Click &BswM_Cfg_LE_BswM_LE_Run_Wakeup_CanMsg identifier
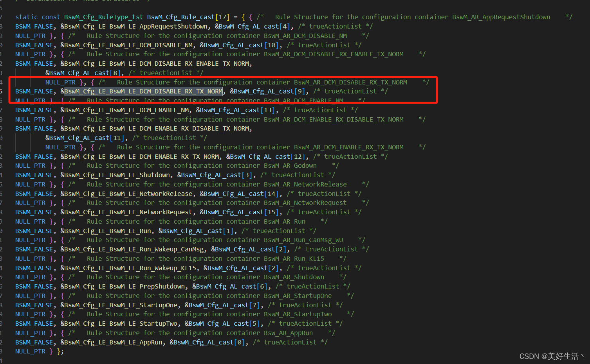Viewport: 590px width, 364px height. (132, 249)
